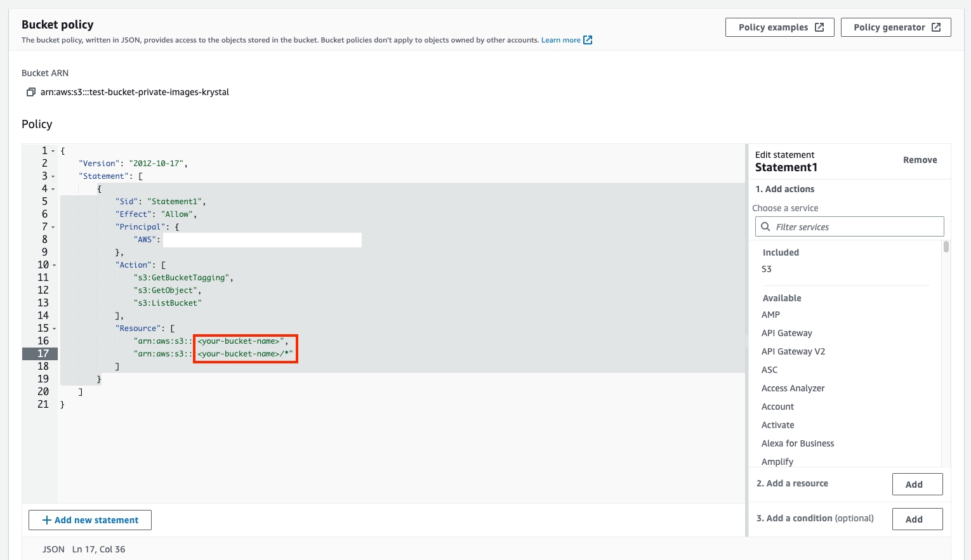Copy the bucket ARN with copy icon
This screenshot has height=560, width=971.
pyautogui.click(x=30, y=92)
